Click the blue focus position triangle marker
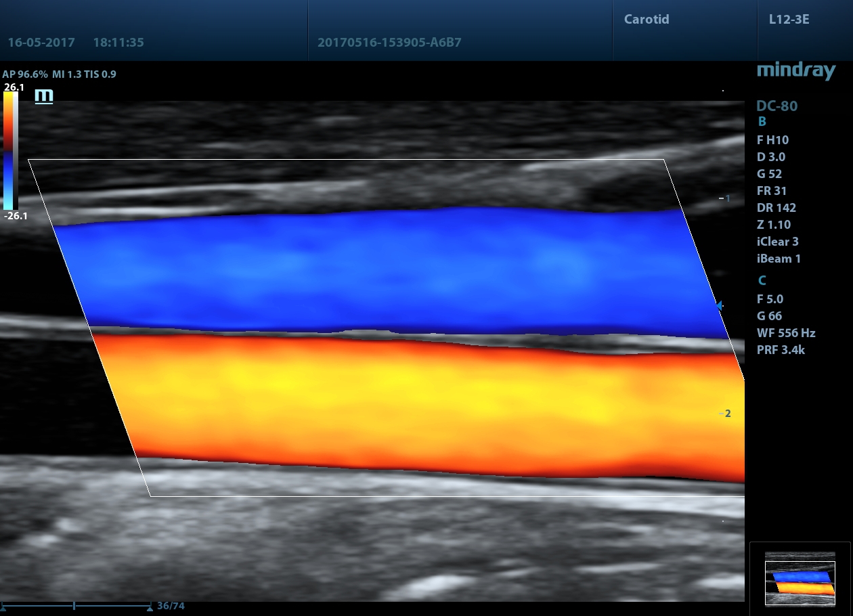Screen dimensions: 853x616 720,306
